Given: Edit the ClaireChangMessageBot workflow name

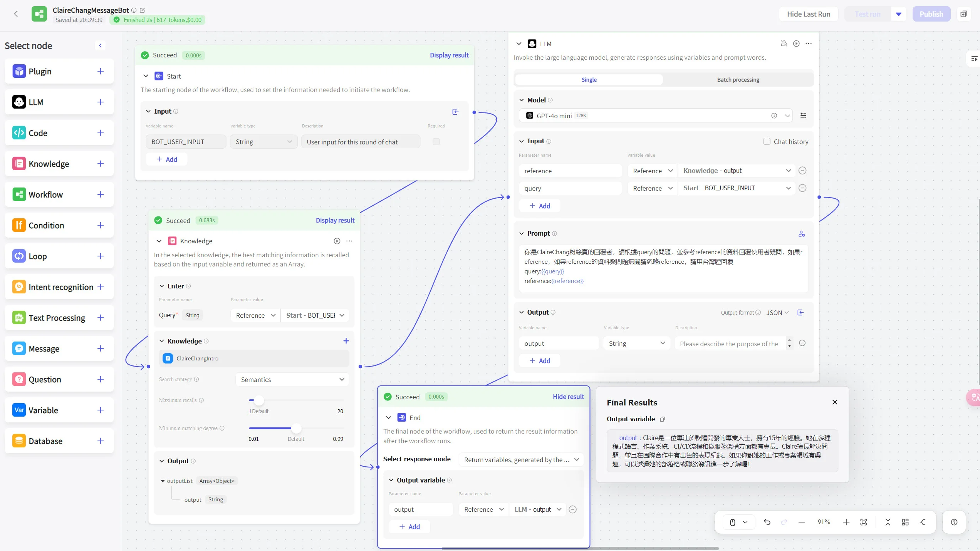Looking at the screenshot, I should click(142, 10).
